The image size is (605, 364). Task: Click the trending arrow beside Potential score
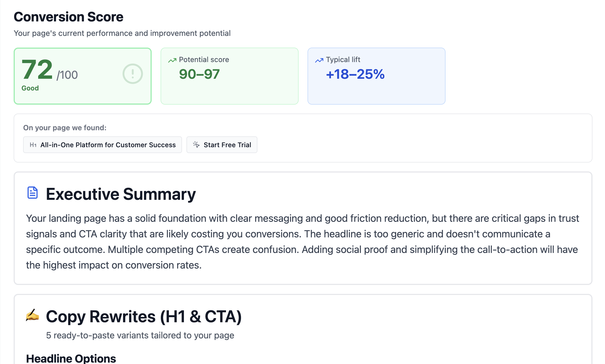(172, 60)
